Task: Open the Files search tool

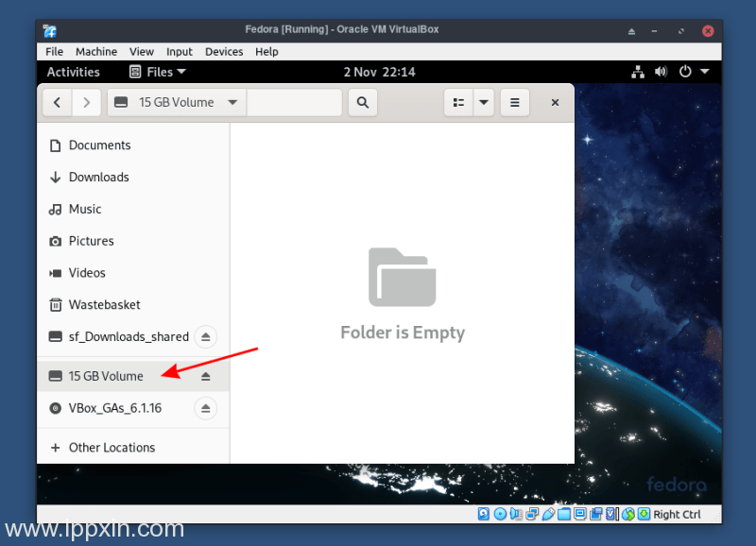Action: pos(363,102)
